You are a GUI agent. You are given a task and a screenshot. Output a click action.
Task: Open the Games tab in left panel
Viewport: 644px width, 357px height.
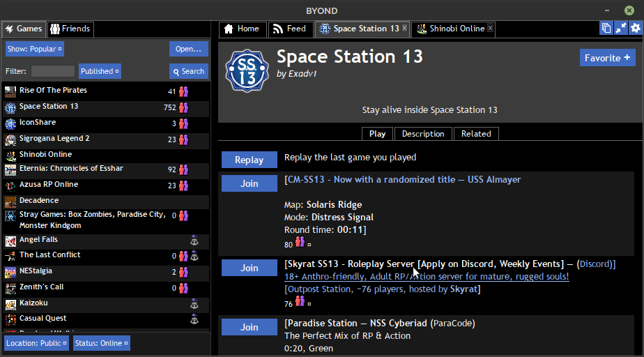pos(24,29)
